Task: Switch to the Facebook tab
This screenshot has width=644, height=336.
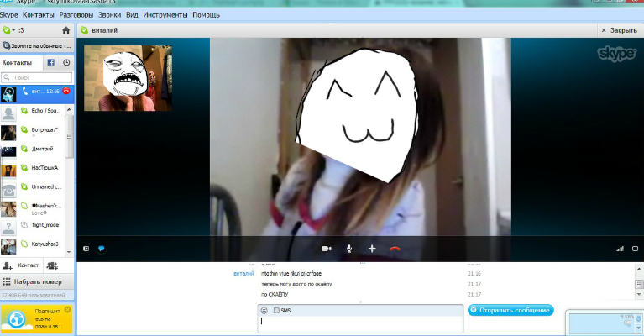Action: tap(51, 62)
